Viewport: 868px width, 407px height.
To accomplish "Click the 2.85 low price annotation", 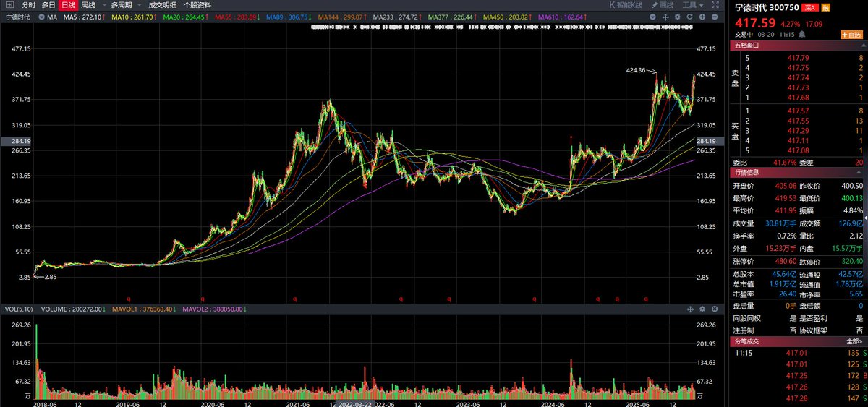I will coord(50,277).
